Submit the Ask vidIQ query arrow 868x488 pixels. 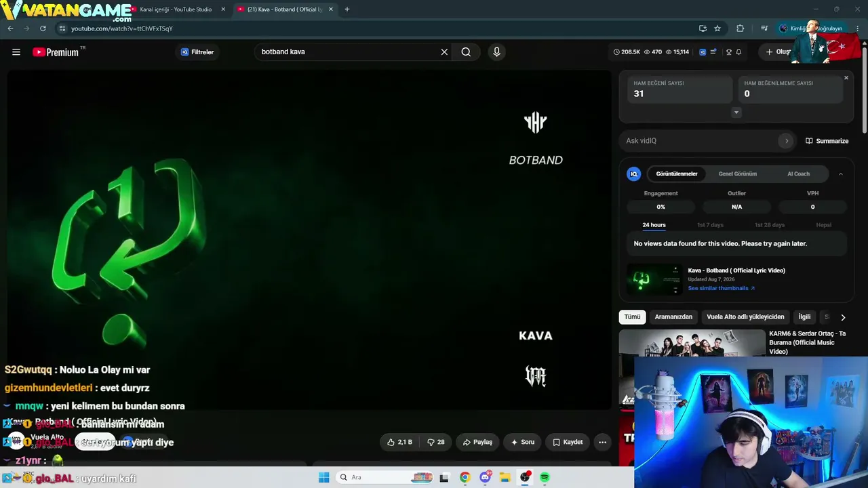(x=787, y=141)
